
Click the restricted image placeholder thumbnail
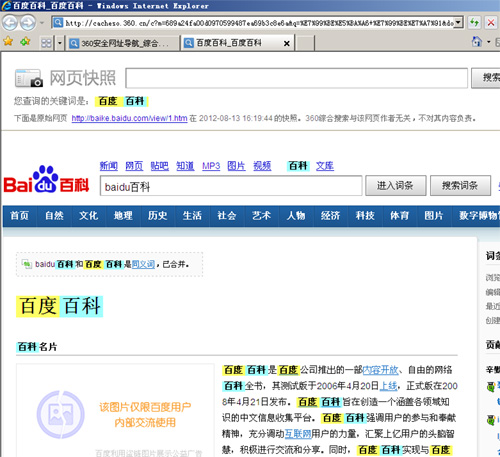(x=115, y=411)
